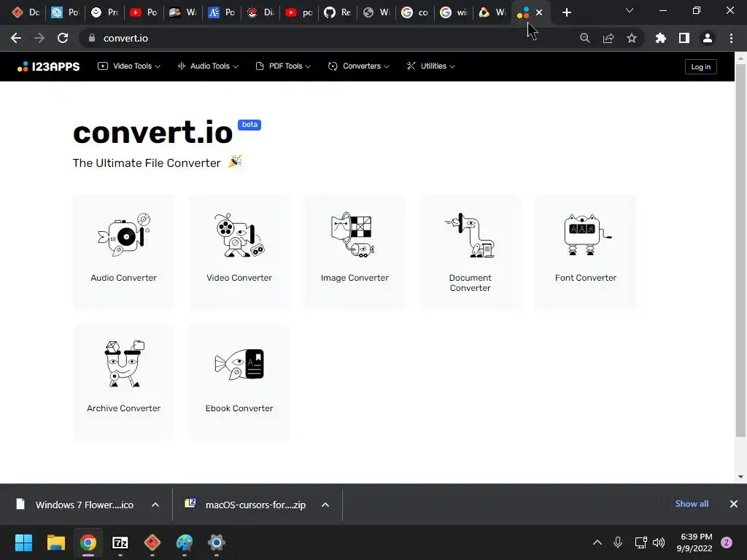Open the Image Converter card
Viewport: 747px width, 560px height.
[x=355, y=252]
